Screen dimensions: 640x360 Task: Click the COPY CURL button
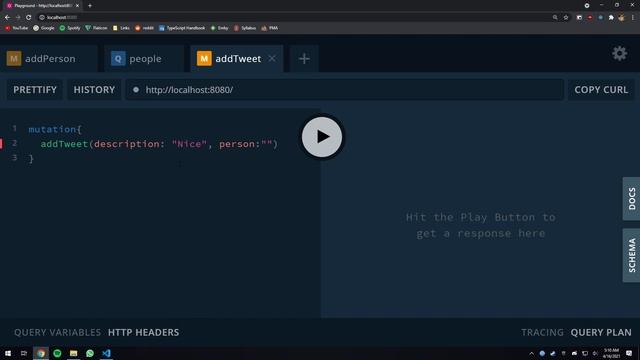pyautogui.click(x=601, y=90)
